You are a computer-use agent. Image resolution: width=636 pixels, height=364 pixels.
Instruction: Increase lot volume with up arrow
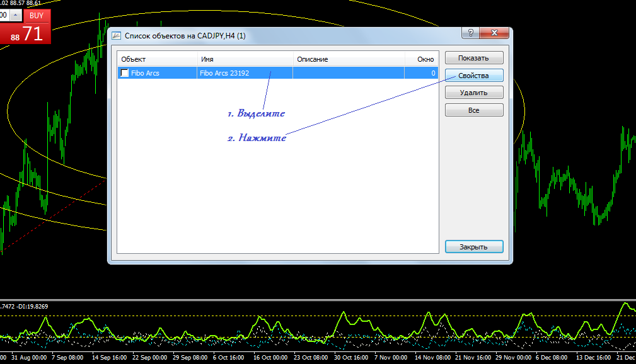click(x=16, y=15)
